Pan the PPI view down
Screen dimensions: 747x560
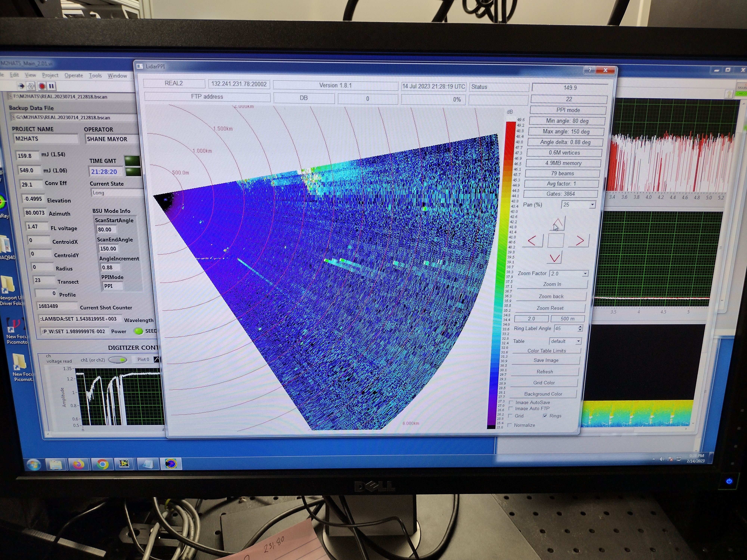(554, 258)
